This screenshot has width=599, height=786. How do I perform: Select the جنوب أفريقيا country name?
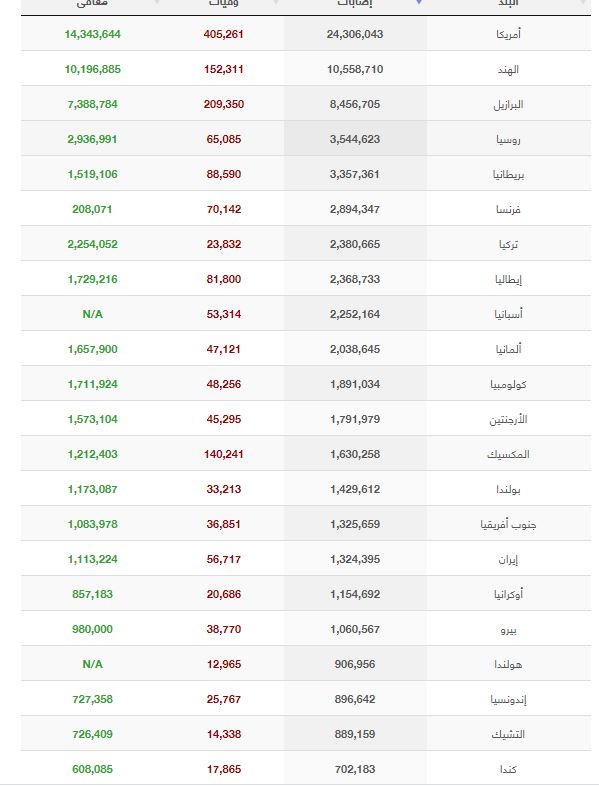coord(508,524)
